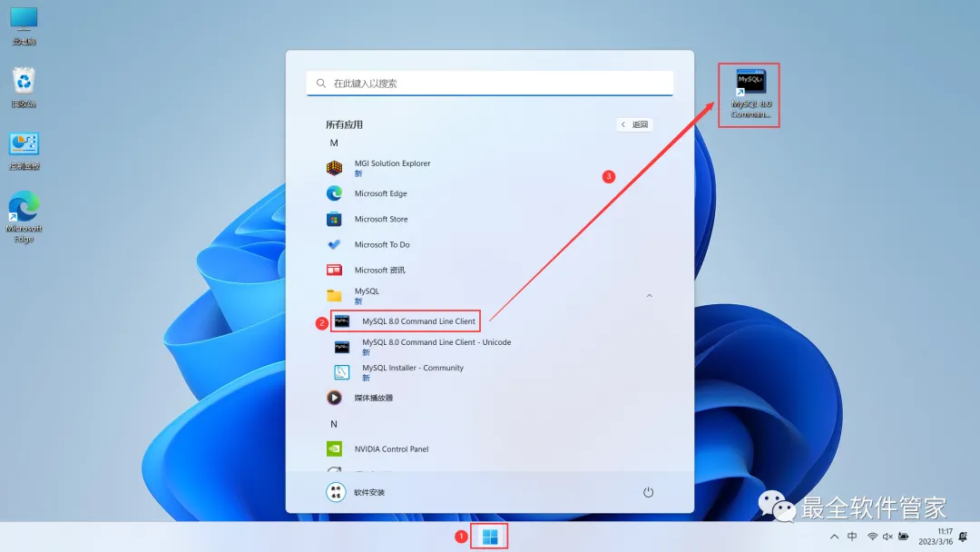Select the This PC desktop icon

pyautogui.click(x=24, y=26)
